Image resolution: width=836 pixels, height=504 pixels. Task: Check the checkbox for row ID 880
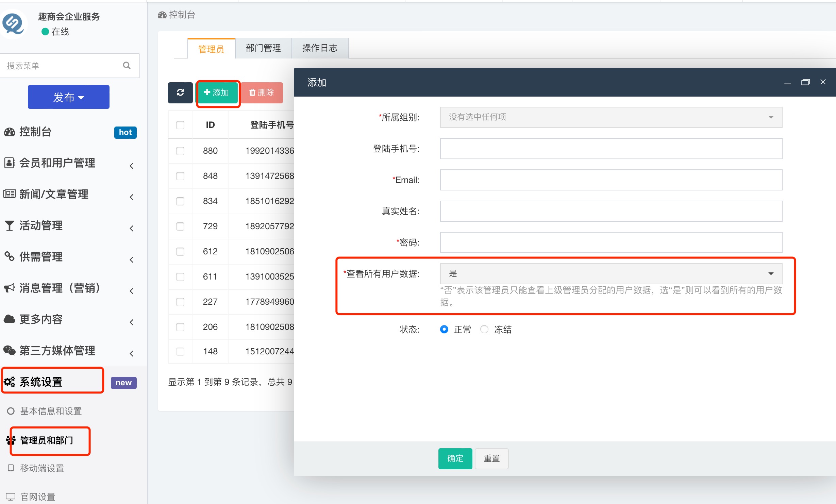[180, 151]
